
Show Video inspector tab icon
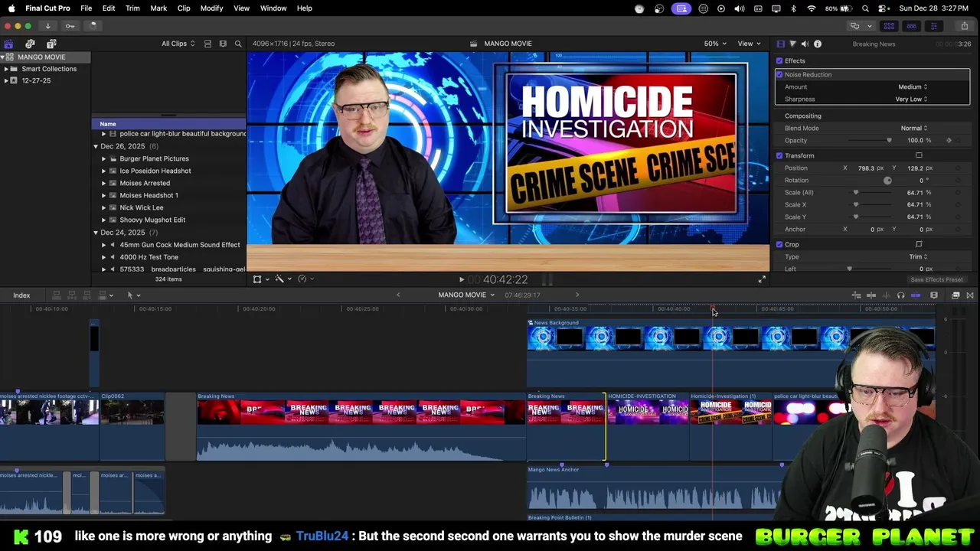(x=780, y=44)
